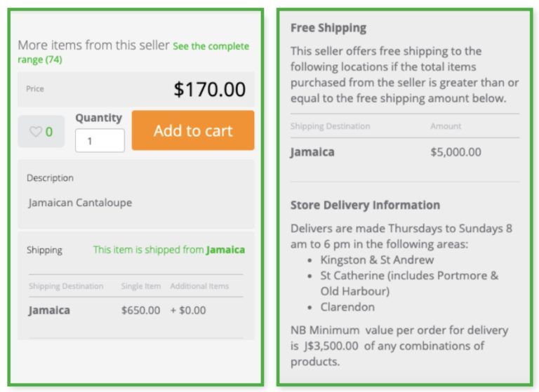
Task: Click the Quantity input field
Action: tap(100, 140)
